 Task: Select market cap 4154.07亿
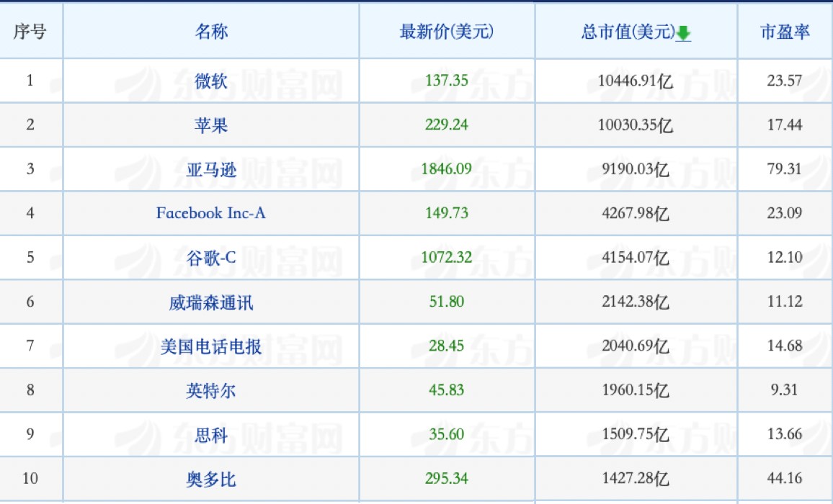point(636,258)
